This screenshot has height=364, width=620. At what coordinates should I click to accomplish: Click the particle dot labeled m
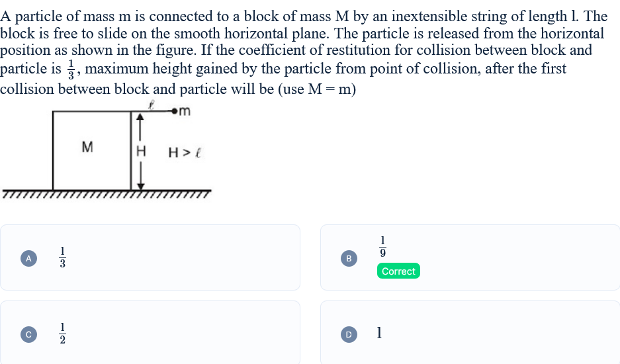pyautogui.click(x=175, y=112)
